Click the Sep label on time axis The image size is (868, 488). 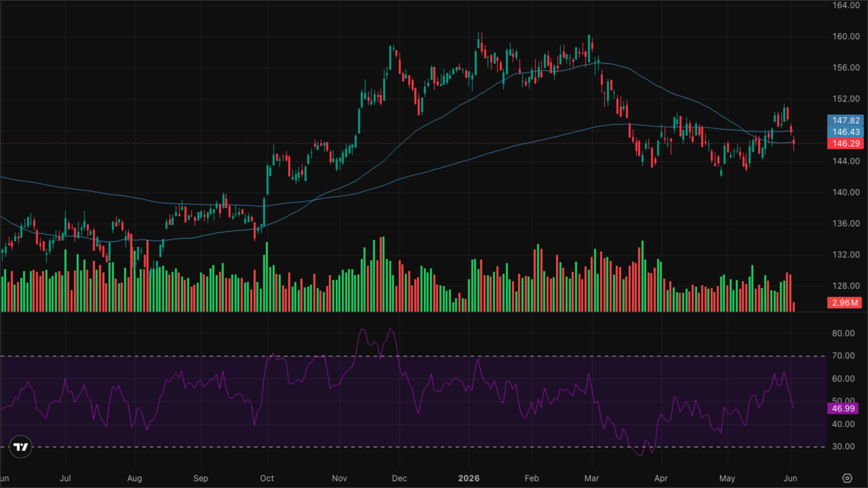click(201, 478)
